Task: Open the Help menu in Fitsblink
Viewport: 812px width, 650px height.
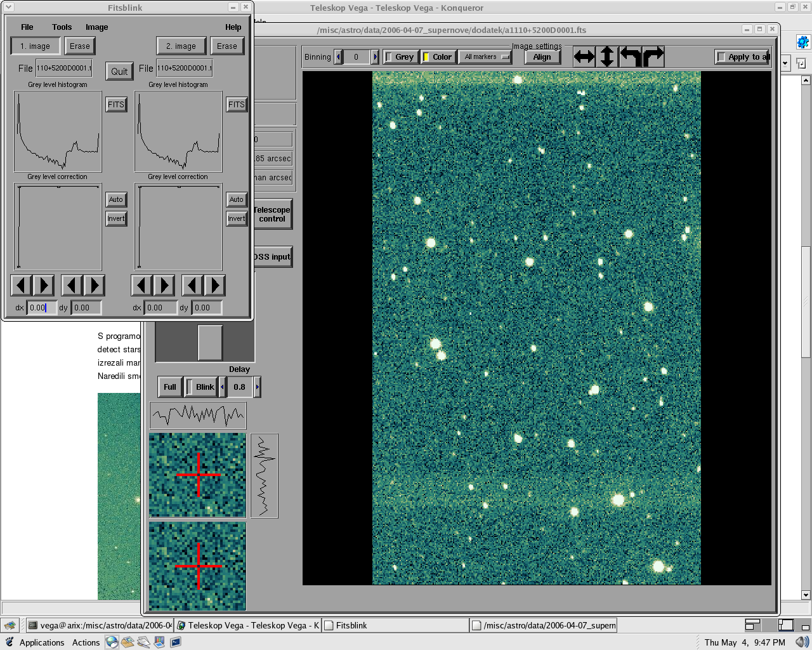Action: tap(233, 27)
